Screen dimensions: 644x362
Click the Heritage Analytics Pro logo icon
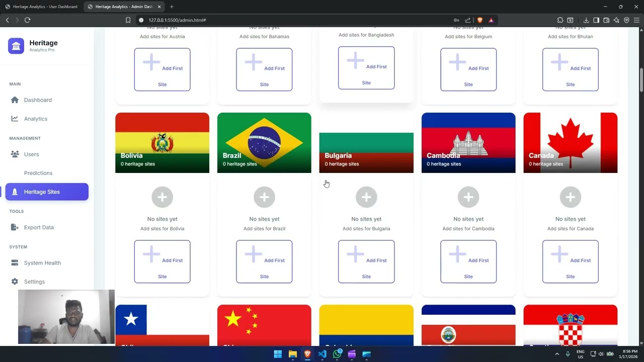point(16,46)
